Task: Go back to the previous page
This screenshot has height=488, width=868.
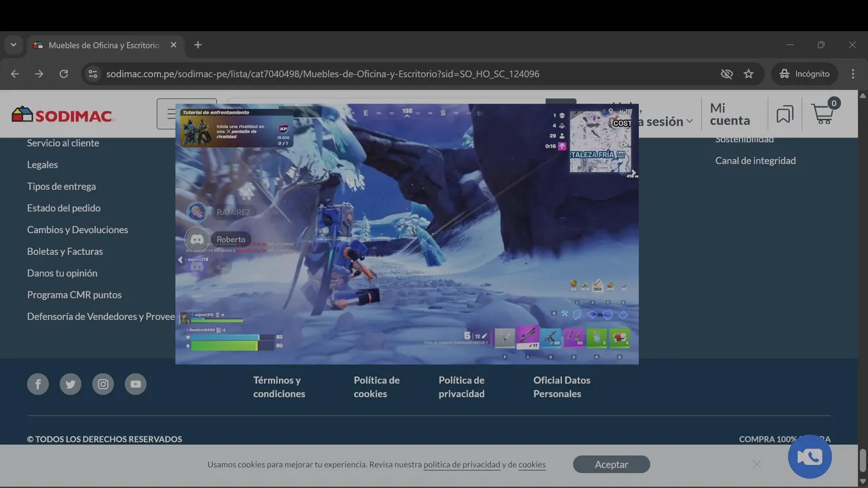Action: click(x=15, y=74)
